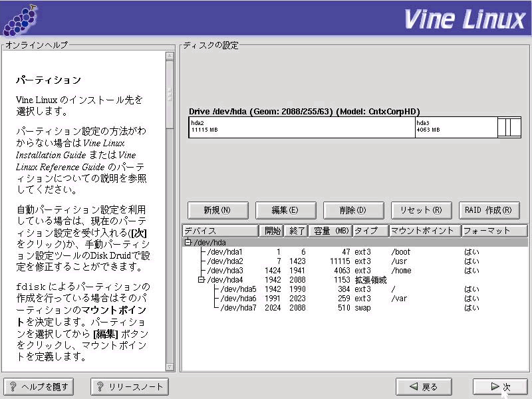This screenshot has width=532, height=399.
Task: Select the /dev/hda2 partition row
Action: 355,261
